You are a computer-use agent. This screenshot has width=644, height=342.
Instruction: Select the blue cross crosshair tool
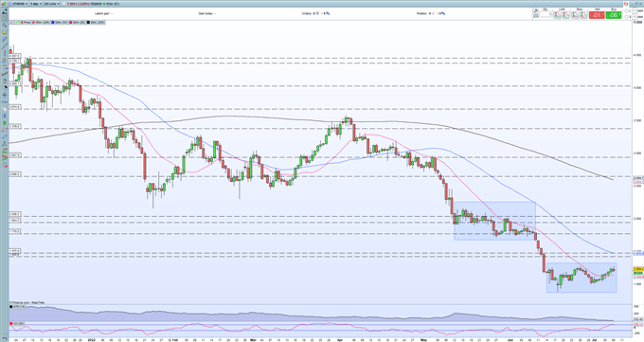(x=5, y=95)
